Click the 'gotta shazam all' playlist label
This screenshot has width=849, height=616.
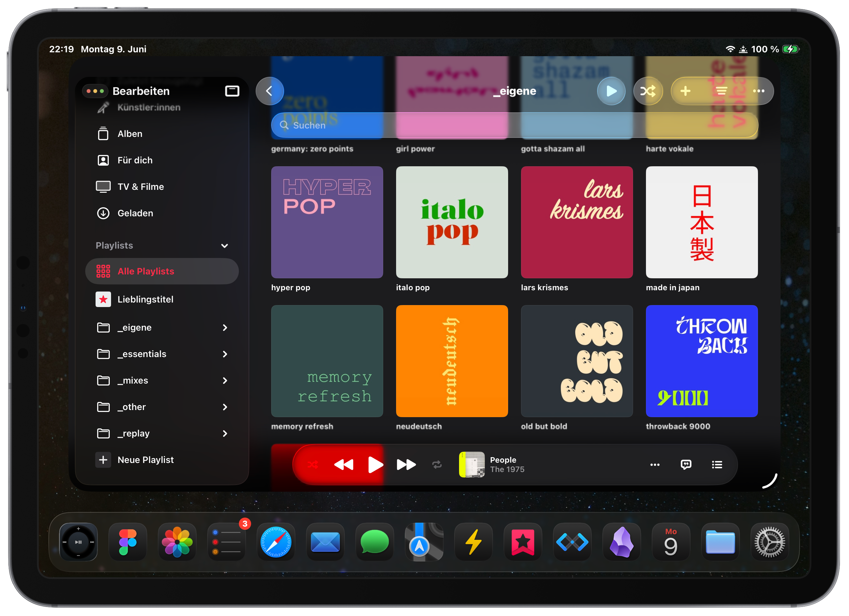coord(553,149)
